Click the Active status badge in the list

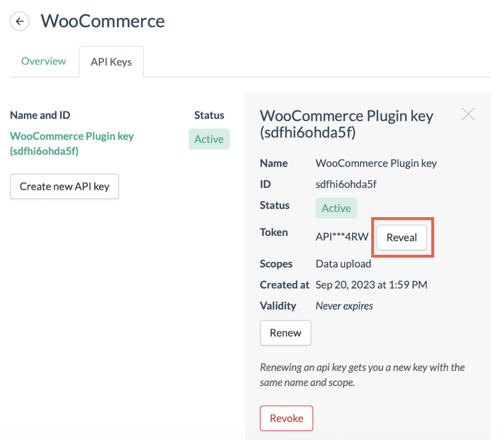point(209,139)
